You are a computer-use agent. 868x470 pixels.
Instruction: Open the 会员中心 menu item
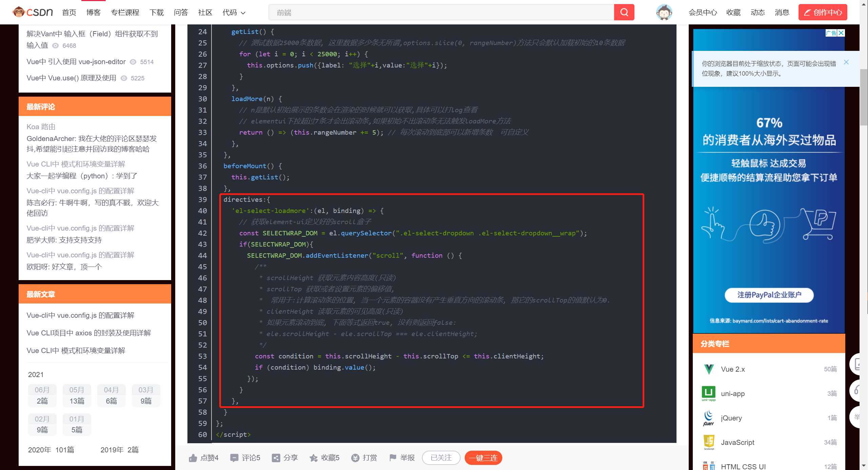pos(702,13)
